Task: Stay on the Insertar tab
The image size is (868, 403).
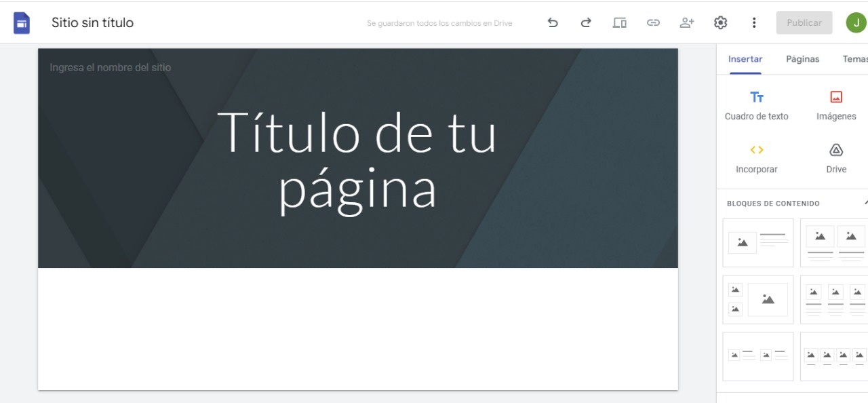Action: 745,59
